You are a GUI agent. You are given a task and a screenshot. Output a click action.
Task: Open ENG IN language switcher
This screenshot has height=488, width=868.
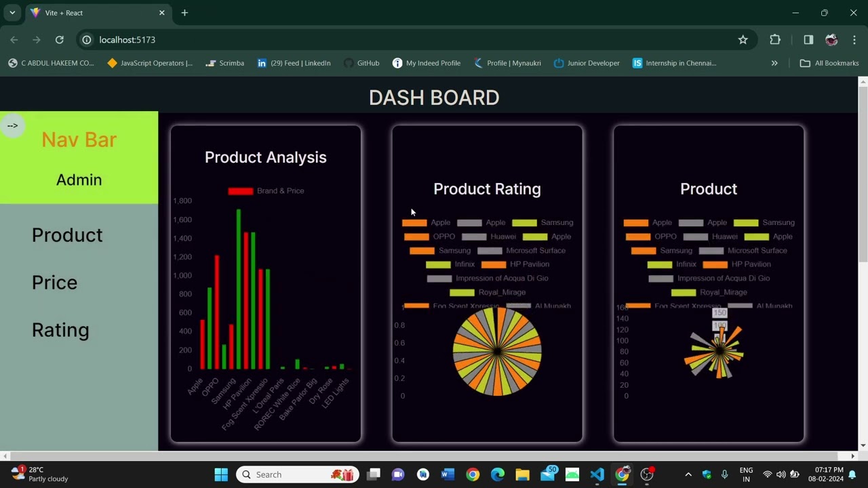[x=746, y=474]
